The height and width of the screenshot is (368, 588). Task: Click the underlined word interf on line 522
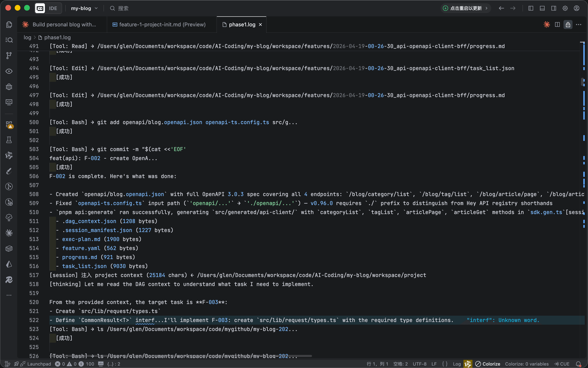pos(145,320)
